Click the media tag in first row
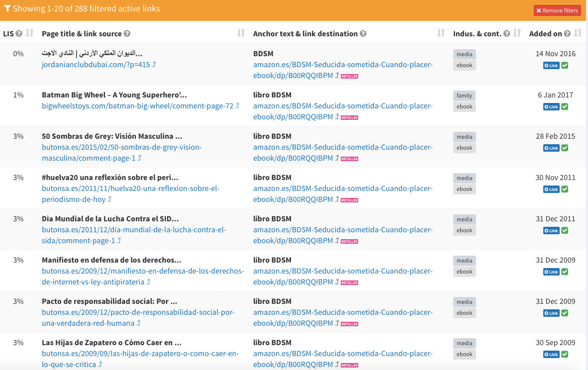This screenshot has height=370, width=588. point(464,54)
